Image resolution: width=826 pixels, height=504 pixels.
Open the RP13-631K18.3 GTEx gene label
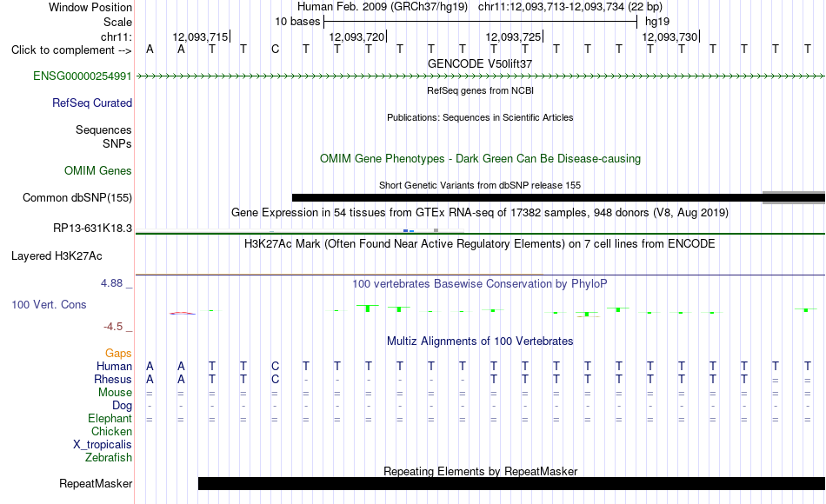93,228
